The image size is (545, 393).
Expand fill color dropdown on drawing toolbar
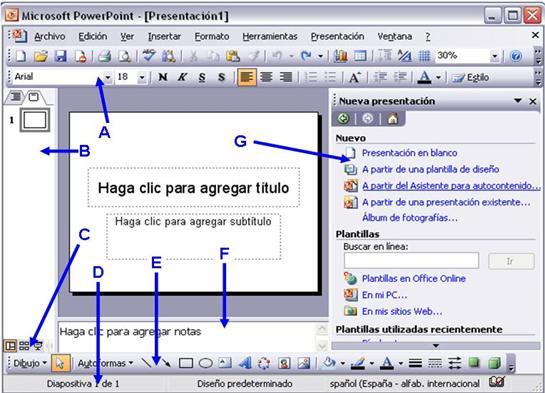343,363
